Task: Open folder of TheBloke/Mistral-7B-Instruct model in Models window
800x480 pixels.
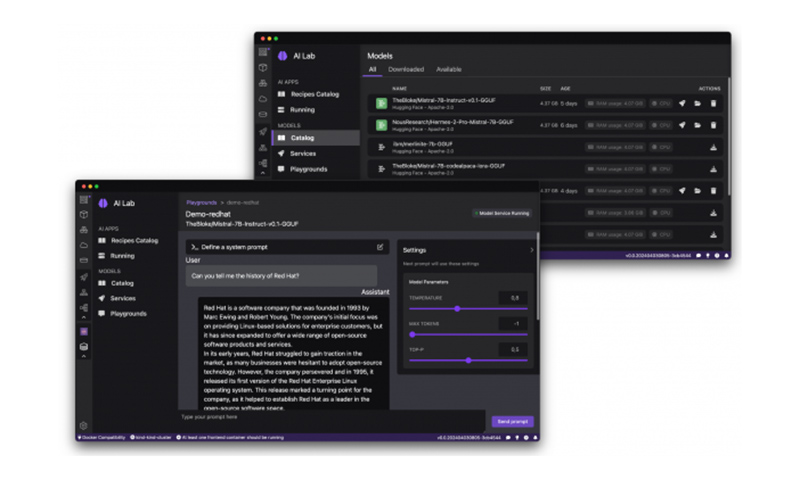Action: pos(697,104)
